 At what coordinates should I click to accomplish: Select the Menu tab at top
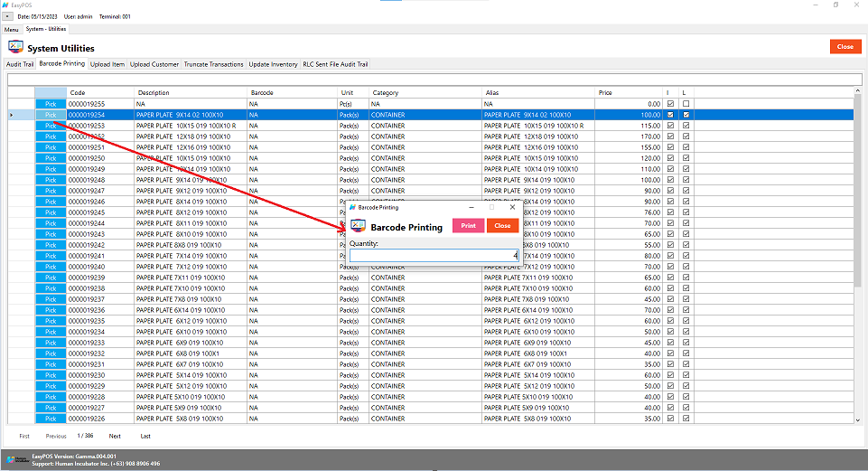tap(11, 29)
